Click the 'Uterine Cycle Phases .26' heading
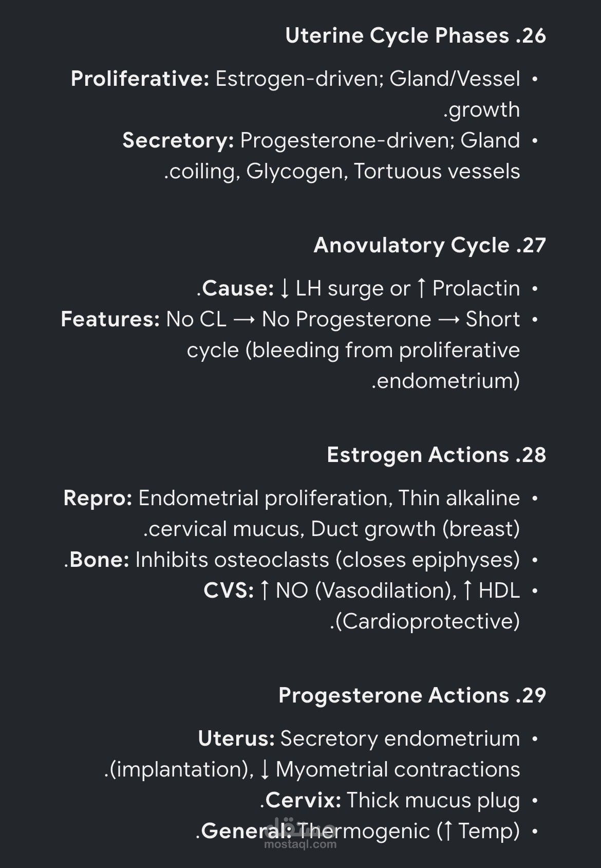The height and width of the screenshot is (868, 601). (x=416, y=36)
